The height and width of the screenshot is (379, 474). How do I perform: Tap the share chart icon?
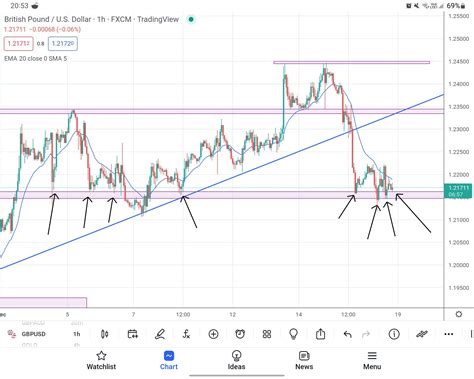click(320, 334)
